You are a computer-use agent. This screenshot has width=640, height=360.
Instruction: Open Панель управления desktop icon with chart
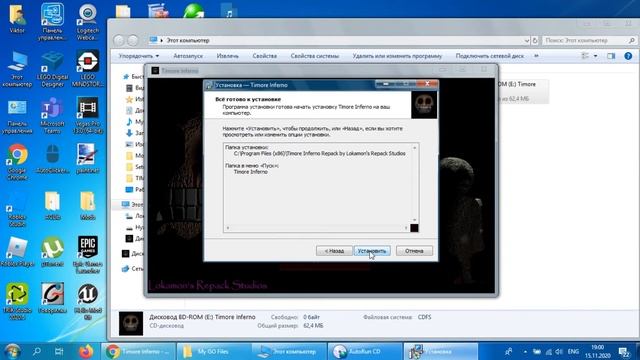coord(17,116)
